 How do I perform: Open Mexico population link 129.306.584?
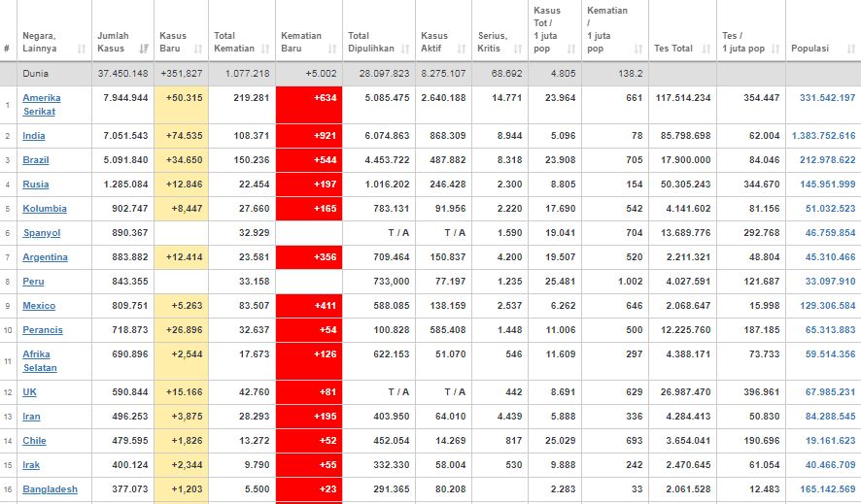point(828,306)
